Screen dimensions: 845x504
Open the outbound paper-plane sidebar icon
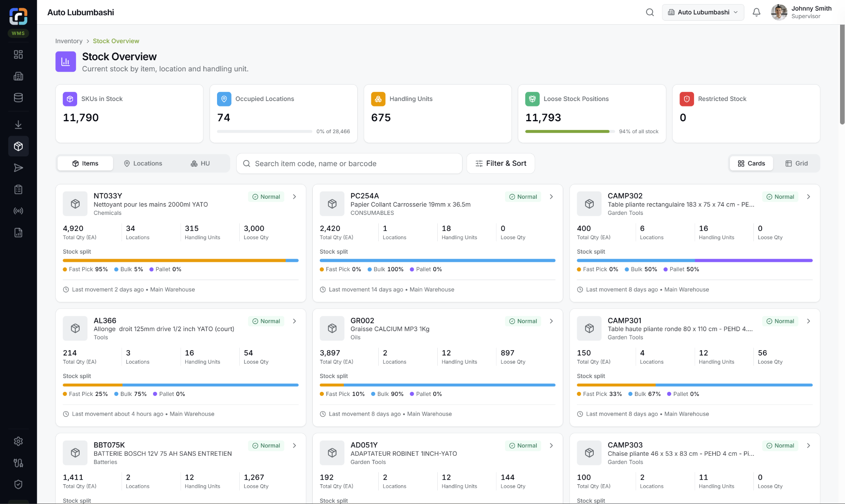(18, 168)
